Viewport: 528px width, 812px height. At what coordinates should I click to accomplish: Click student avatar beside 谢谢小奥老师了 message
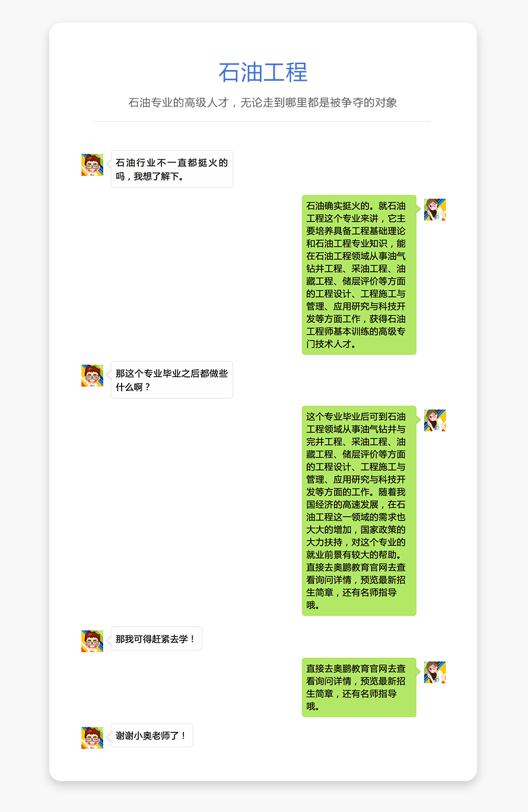[x=92, y=737]
